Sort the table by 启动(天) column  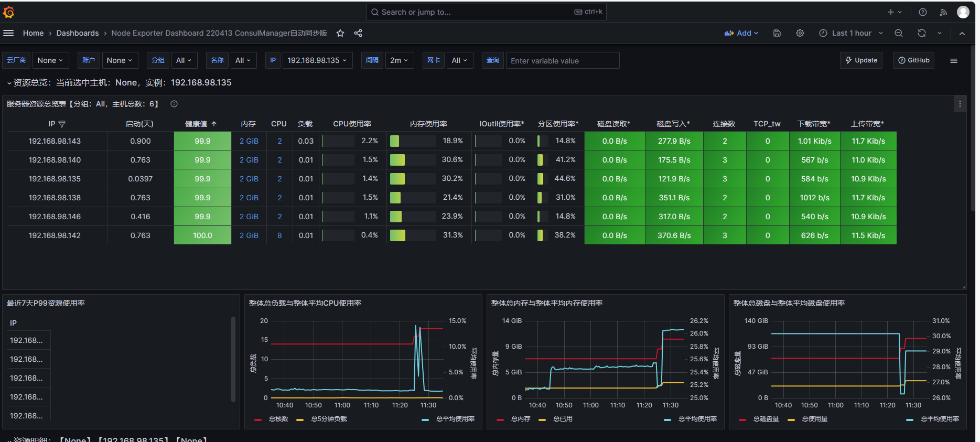tap(139, 124)
